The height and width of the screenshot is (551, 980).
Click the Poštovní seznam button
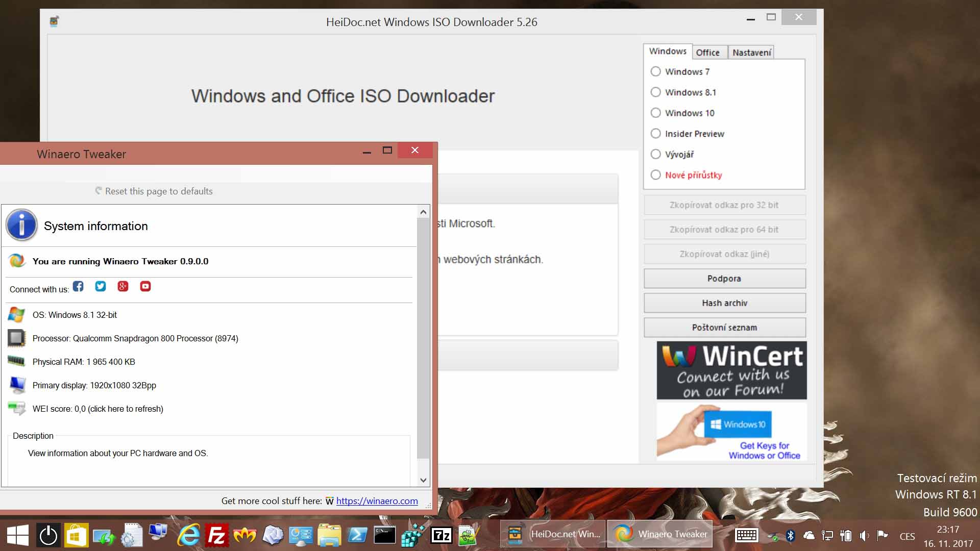[724, 328]
